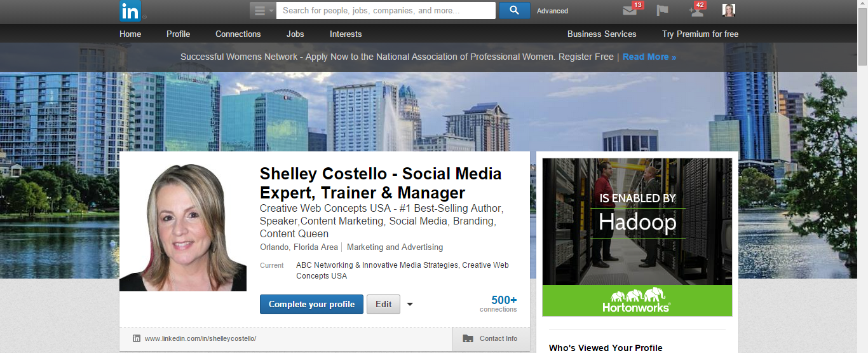Click the profile name headline text
This screenshot has width=868, height=353.
pyautogui.click(x=381, y=183)
